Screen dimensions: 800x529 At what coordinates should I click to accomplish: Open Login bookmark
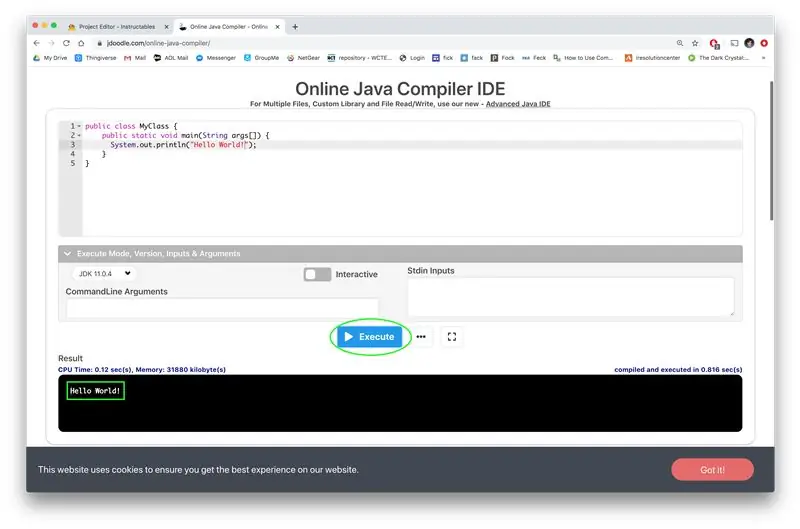(x=412, y=58)
